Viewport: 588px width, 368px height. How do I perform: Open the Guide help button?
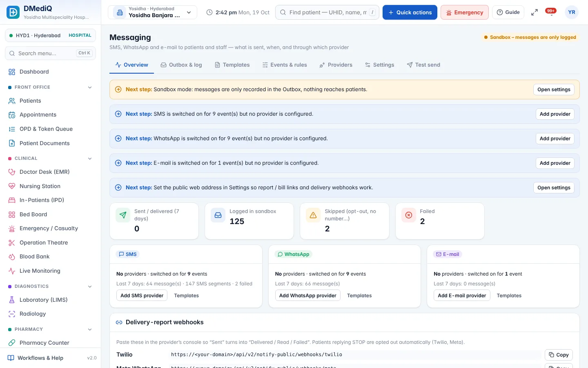[508, 12]
